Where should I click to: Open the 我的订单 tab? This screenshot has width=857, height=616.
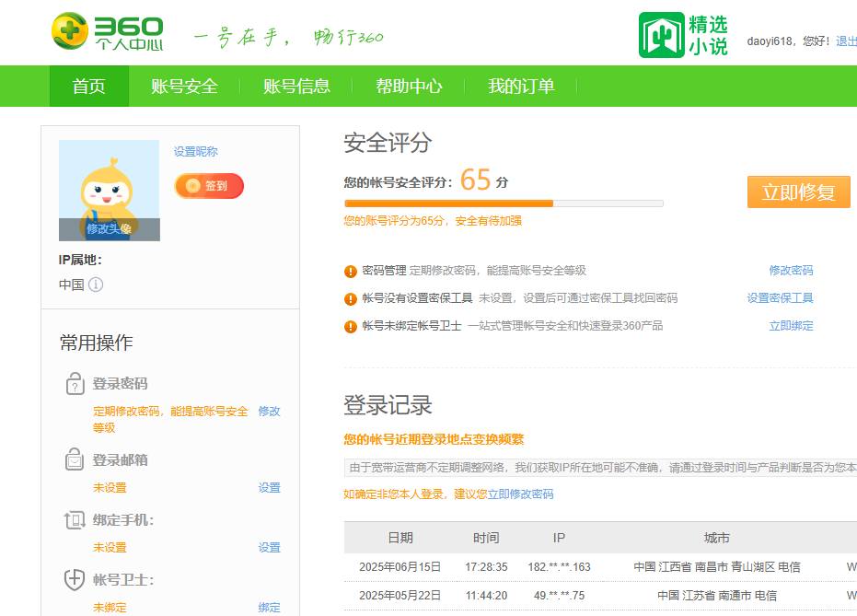pos(520,86)
